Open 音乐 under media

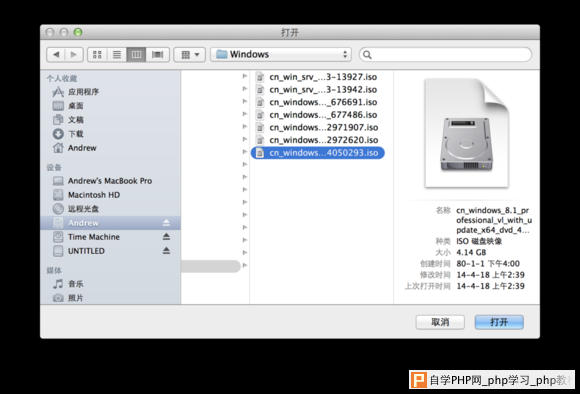pos(110,284)
